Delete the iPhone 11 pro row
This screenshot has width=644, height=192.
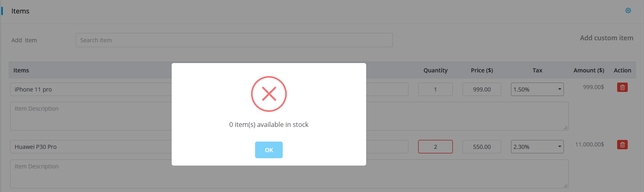[x=622, y=87]
